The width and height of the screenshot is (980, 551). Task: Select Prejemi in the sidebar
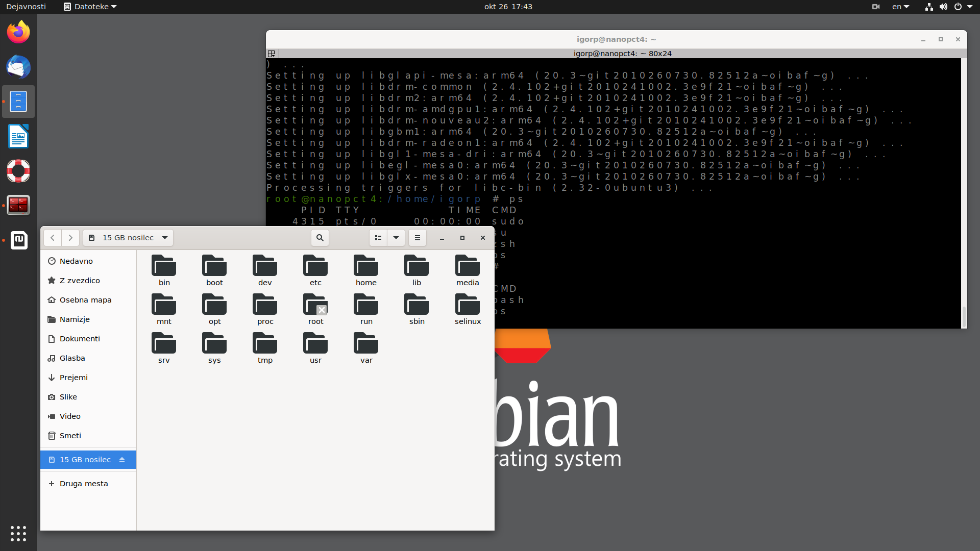coord(73,378)
